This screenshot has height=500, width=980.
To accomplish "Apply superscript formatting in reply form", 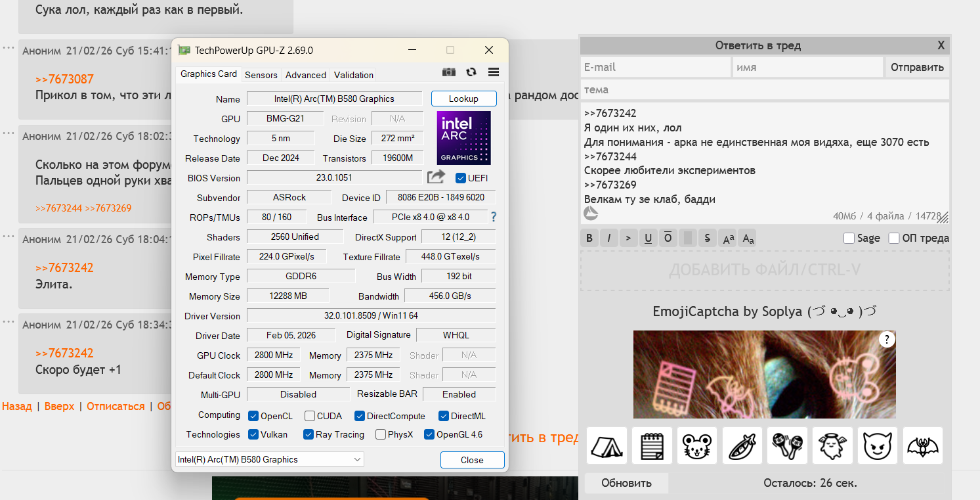I will (x=728, y=238).
